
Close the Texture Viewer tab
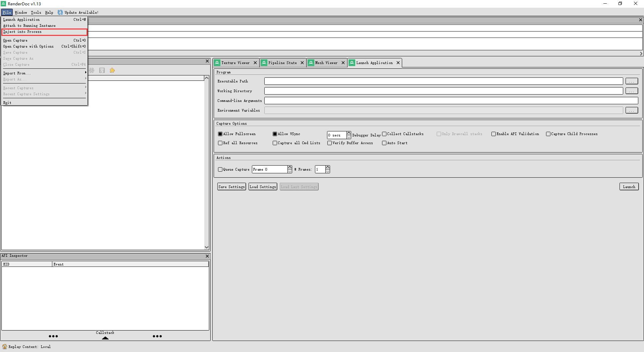(x=255, y=63)
